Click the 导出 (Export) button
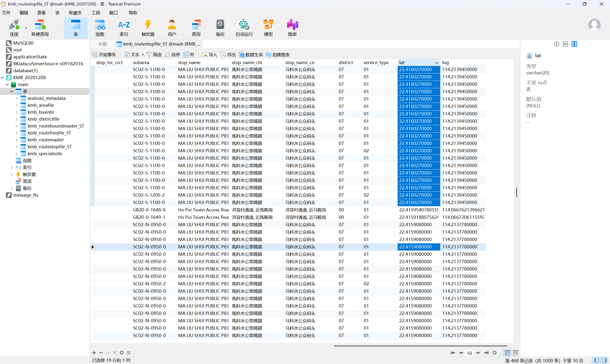Viewport: 610px width, 364px height. tap(228, 54)
